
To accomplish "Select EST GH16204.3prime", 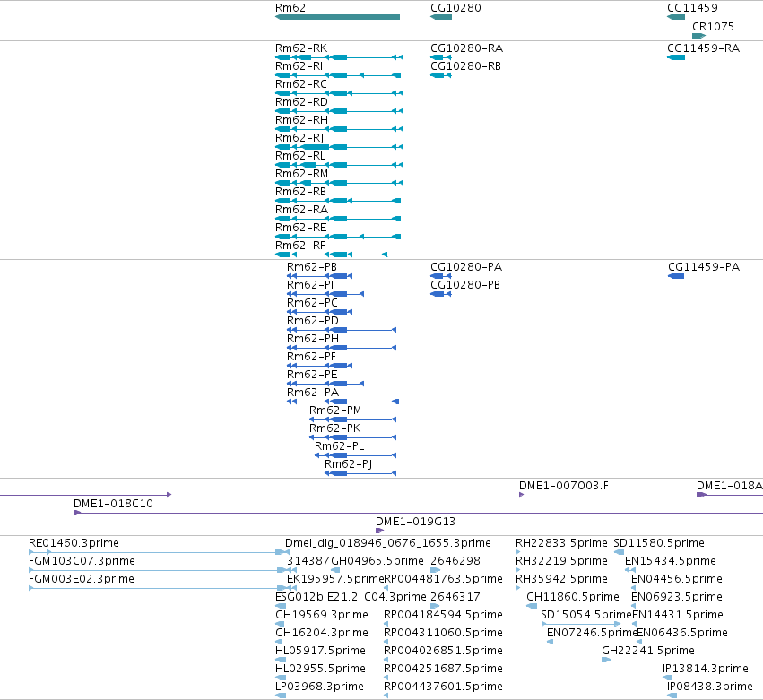I will click(281, 642).
